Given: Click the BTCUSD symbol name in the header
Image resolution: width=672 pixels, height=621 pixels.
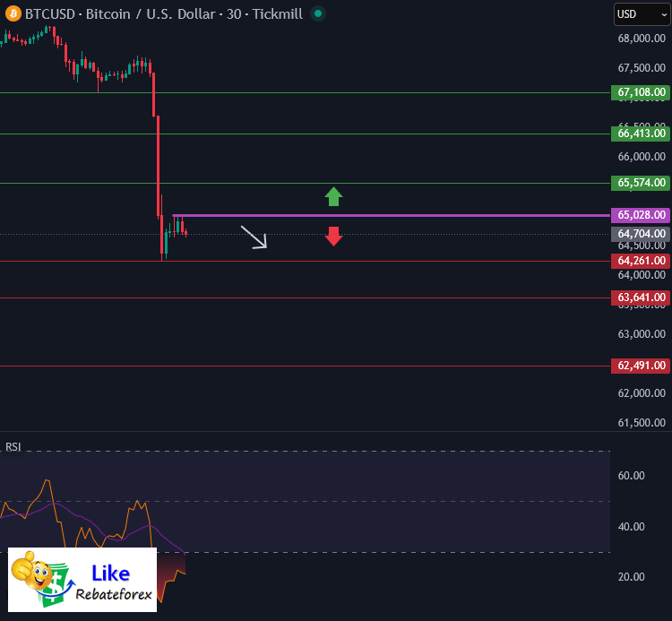Looking at the screenshot, I should (x=49, y=14).
